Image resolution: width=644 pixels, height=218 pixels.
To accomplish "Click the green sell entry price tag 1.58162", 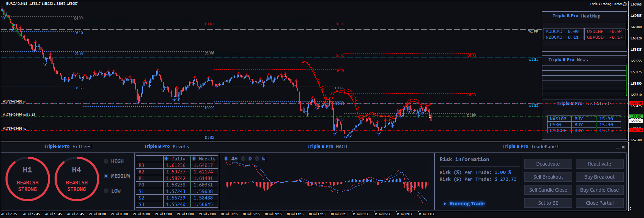I will [x=636, y=117].
